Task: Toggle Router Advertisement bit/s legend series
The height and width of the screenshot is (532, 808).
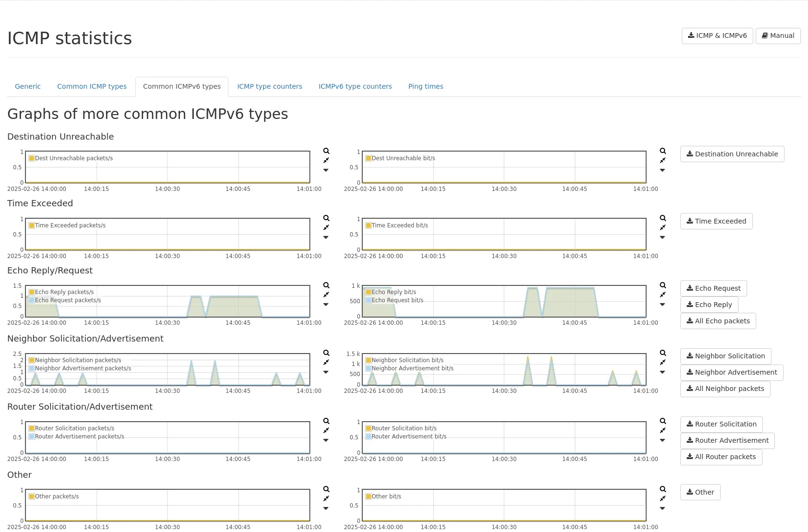Action: tap(408, 437)
